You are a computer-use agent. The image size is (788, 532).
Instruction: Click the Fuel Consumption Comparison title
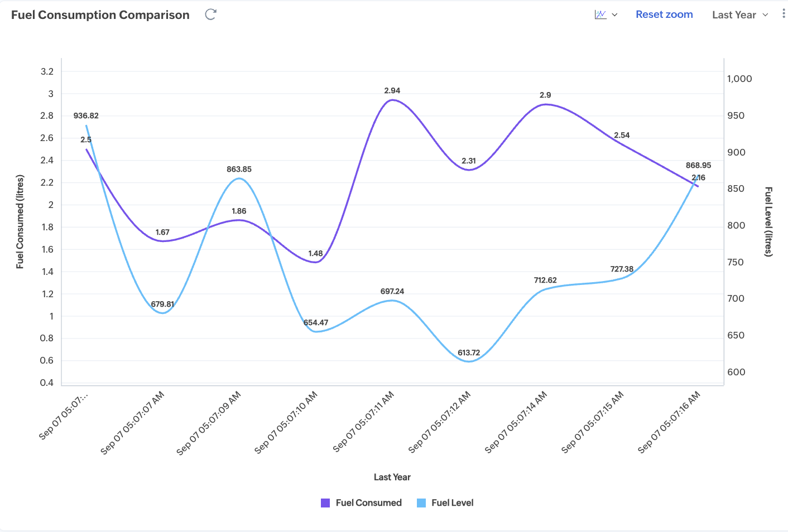click(x=100, y=15)
